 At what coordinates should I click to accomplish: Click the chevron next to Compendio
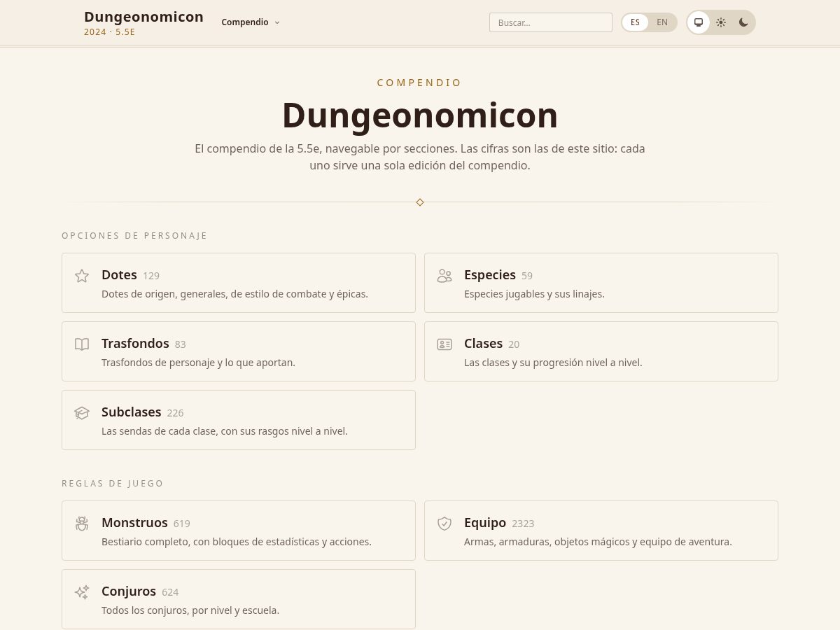coord(277,22)
